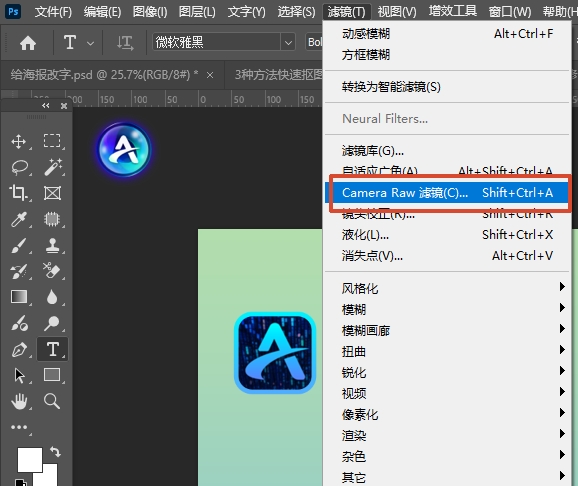Open the 文字(Y) menu
578x486 pixels.
tap(246, 12)
